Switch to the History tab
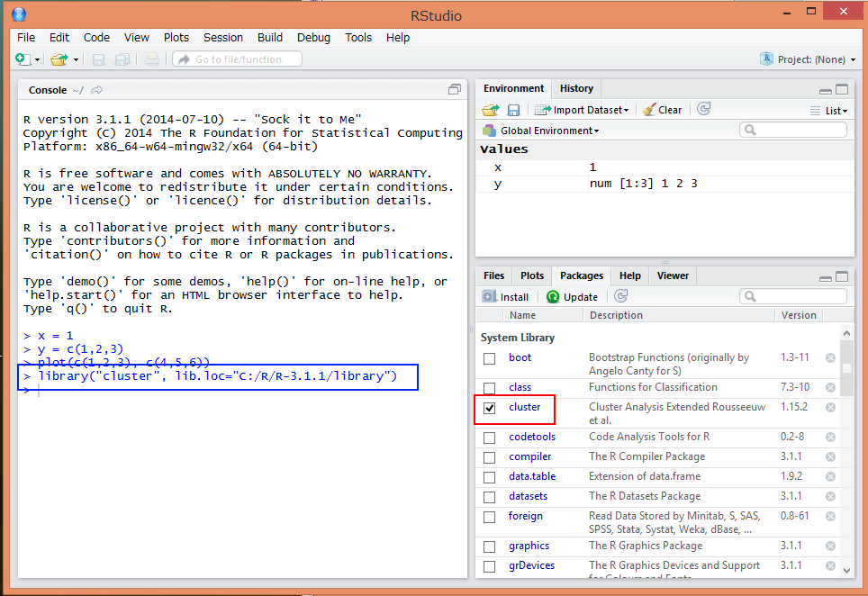The width and height of the screenshot is (868, 596). [x=576, y=88]
